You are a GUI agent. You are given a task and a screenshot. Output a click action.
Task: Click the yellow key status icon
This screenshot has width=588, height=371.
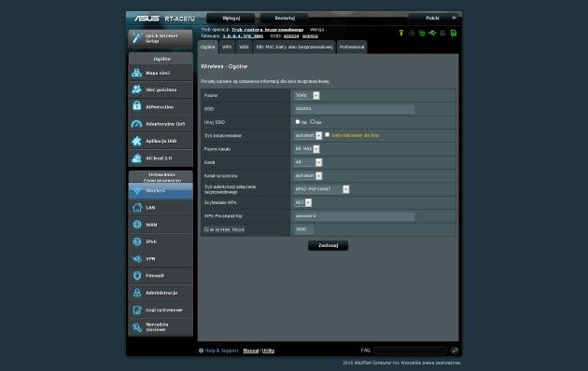point(401,33)
